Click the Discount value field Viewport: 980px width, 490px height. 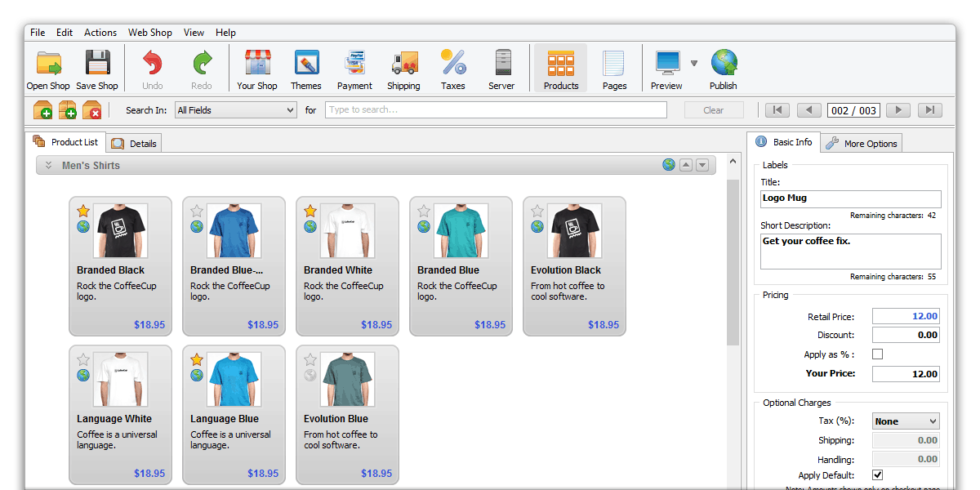906,335
